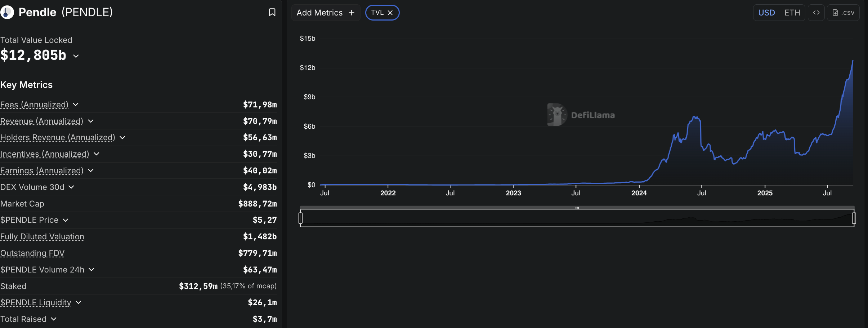Screen dimensions: 868x328
Task: Click the 2025 x-axis label
Action: [x=765, y=193]
